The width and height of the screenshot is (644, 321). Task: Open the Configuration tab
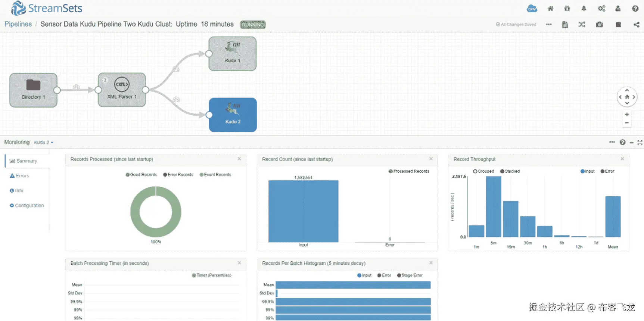27,206
